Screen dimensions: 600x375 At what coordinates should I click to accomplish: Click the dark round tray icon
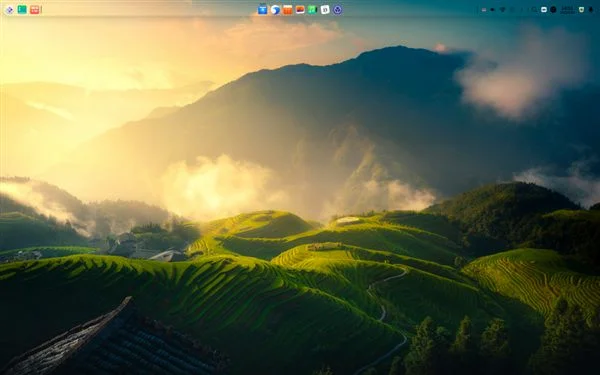coord(553,10)
